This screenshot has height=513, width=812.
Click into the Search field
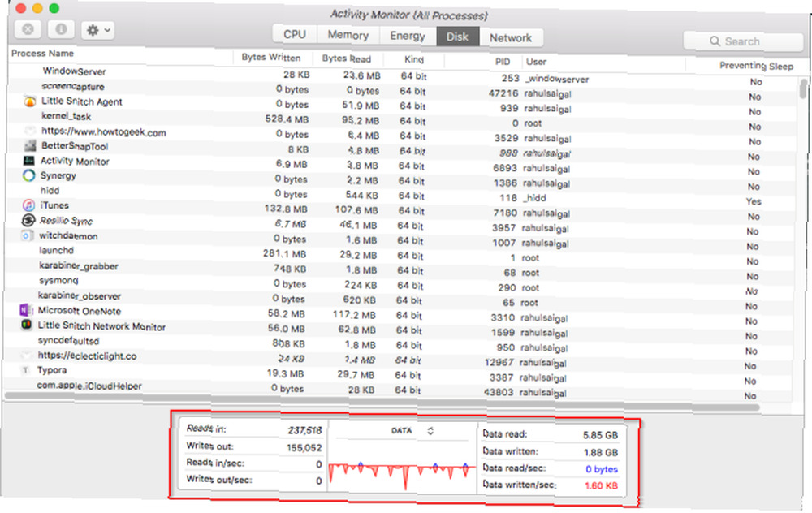[x=743, y=41]
